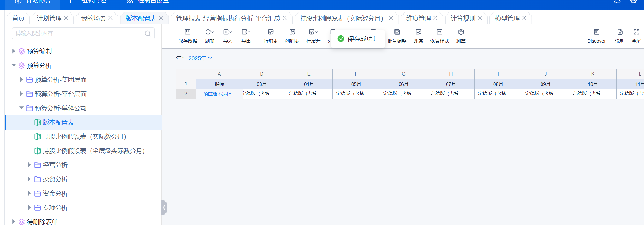Enter fullscreen mode with 全屏 icon
The height and width of the screenshot is (225, 644).
(x=636, y=32)
